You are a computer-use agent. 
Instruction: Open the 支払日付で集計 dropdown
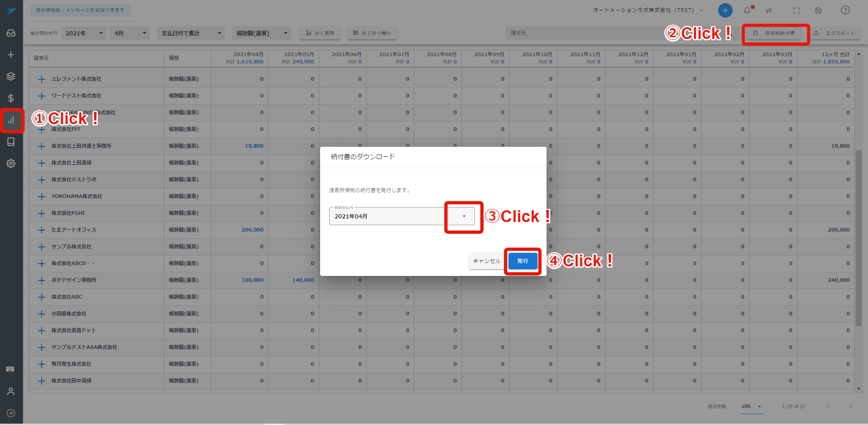[191, 33]
